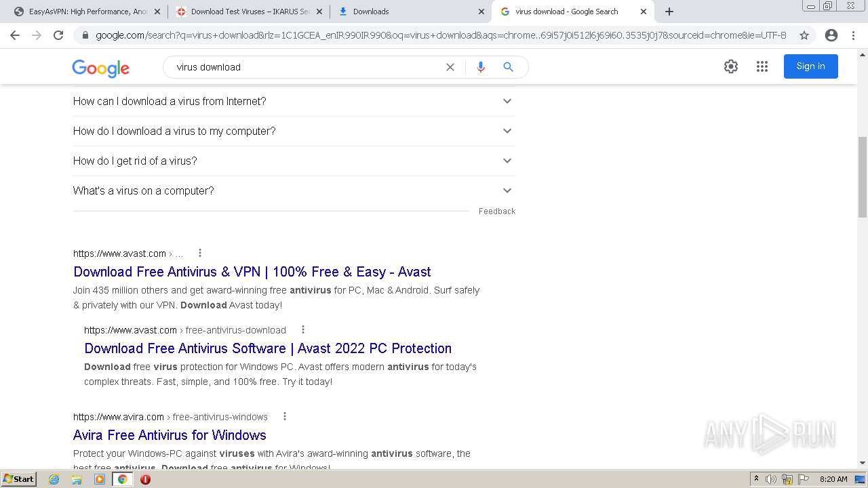Open 'Avira Free Antivirus for Windows' link

pos(170,435)
